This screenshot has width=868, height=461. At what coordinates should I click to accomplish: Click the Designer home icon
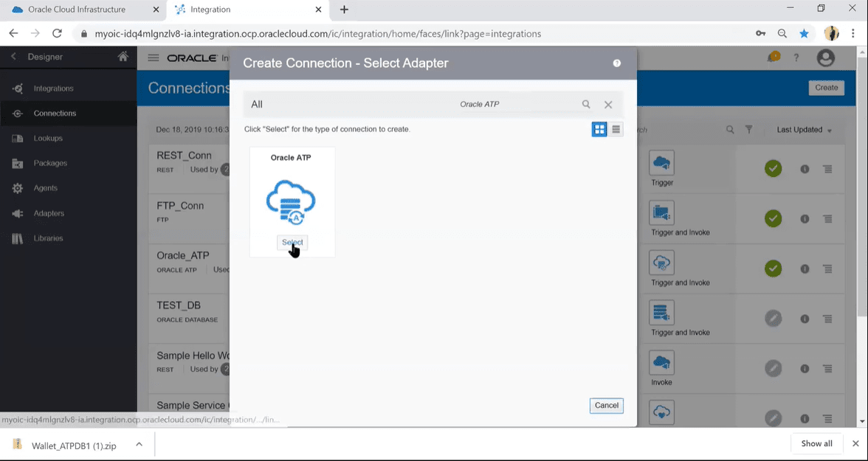[123, 57]
